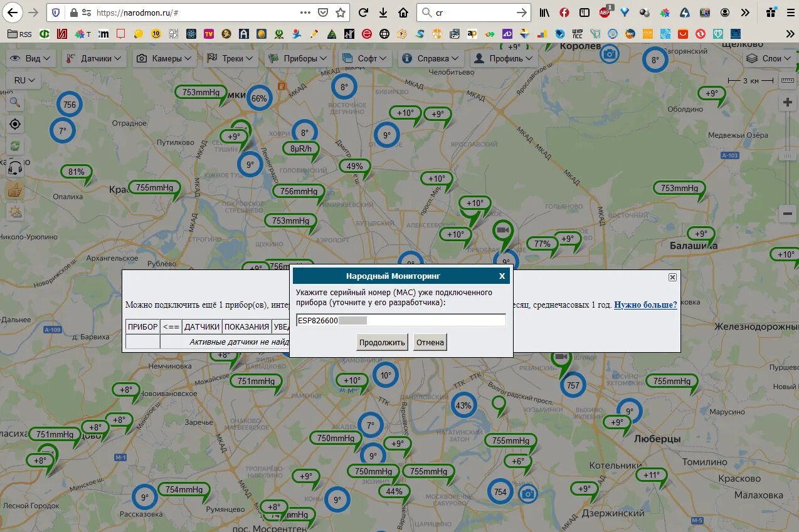Screen dimensions: 799x532
Task: Click the green refresh map icon
Action: coord(15,146)
